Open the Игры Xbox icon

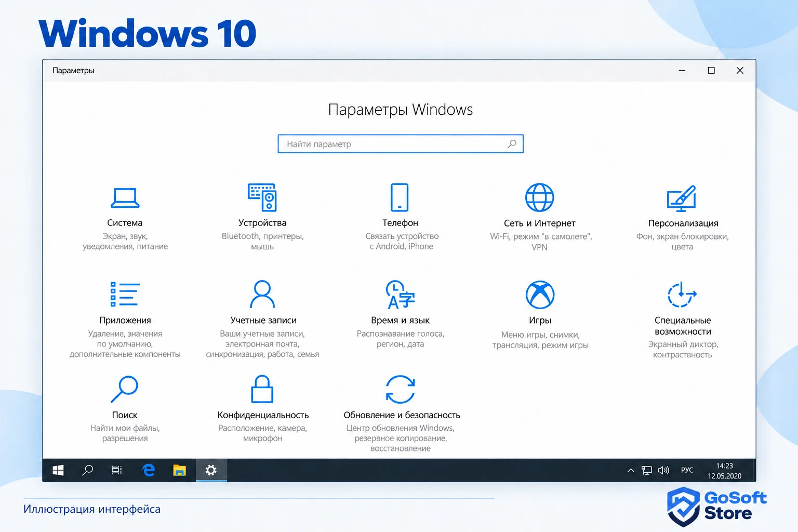click(x=540, y=295)
